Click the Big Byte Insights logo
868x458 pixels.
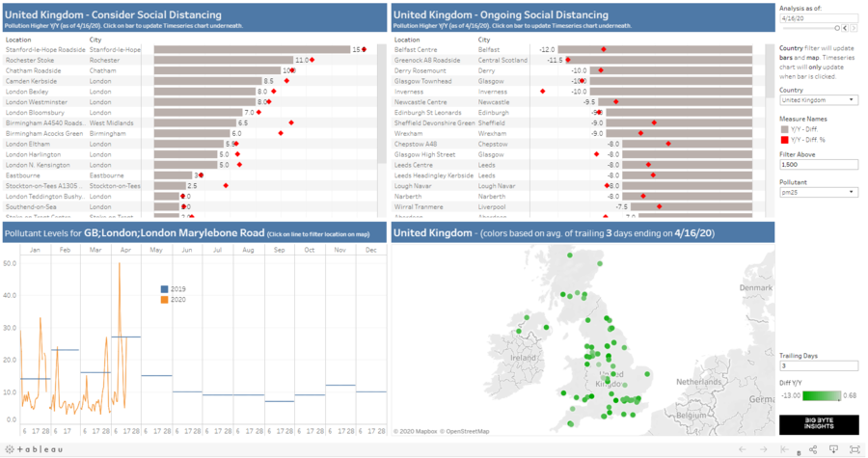[x=818, y=424]
